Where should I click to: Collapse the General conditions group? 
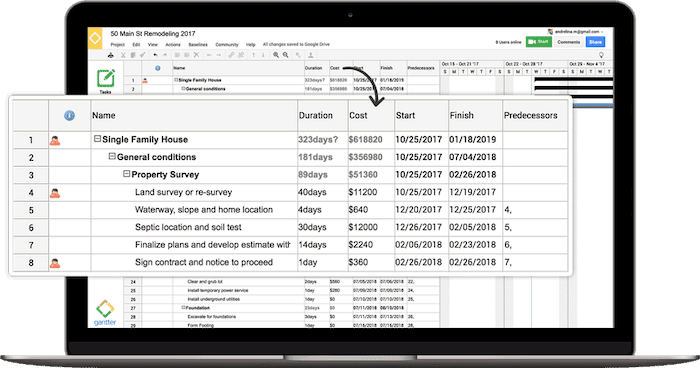(x=112, y=156)
